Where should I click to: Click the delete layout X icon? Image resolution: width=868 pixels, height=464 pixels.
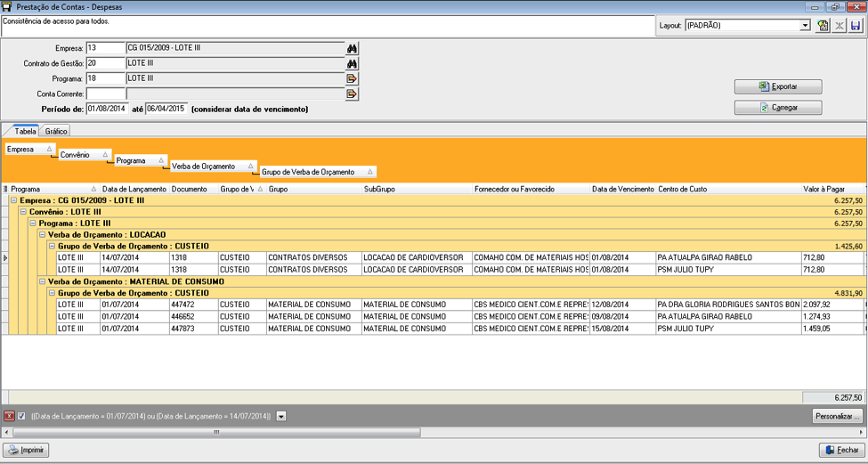pyautogui.click(x=840, y=26)
